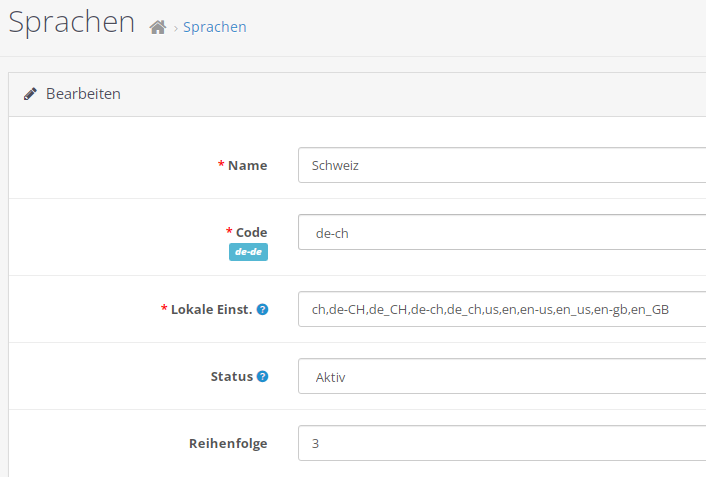Click the home icon in the breadcrumb
The height and width of the screenshot is (477, 706).
tap(157, 27)
